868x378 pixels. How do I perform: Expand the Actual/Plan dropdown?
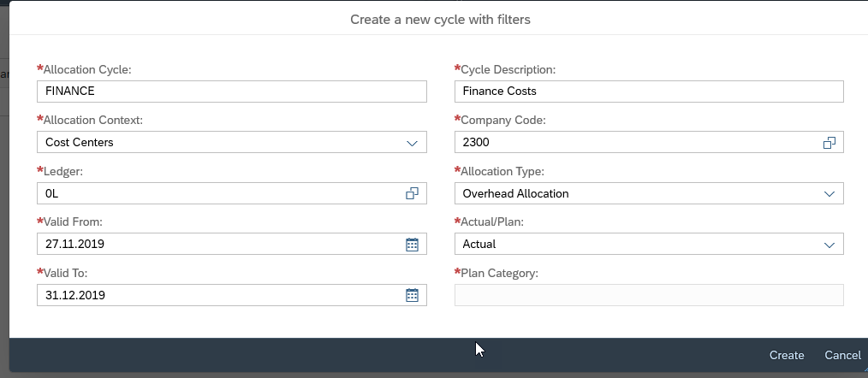click(829, 245)
